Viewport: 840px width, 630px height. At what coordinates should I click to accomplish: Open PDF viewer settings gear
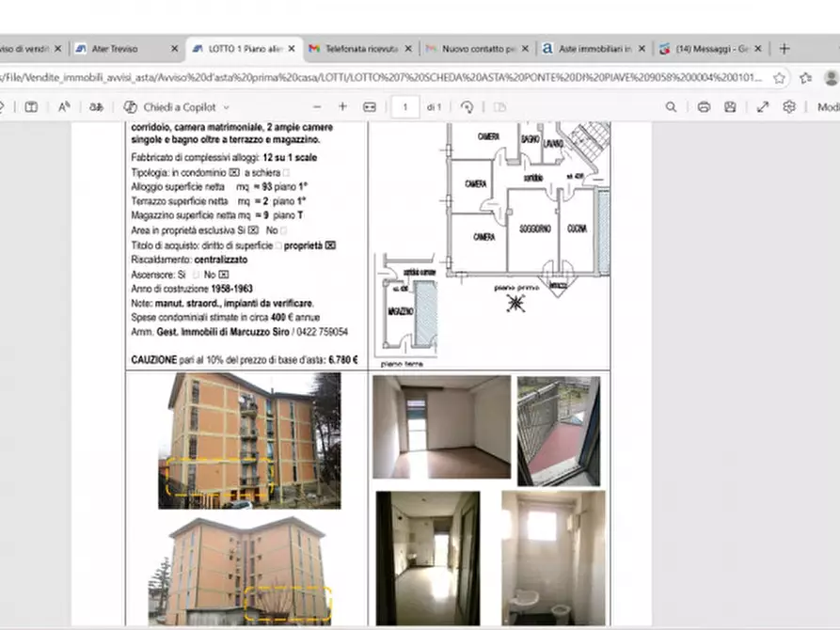coord(789,107)
